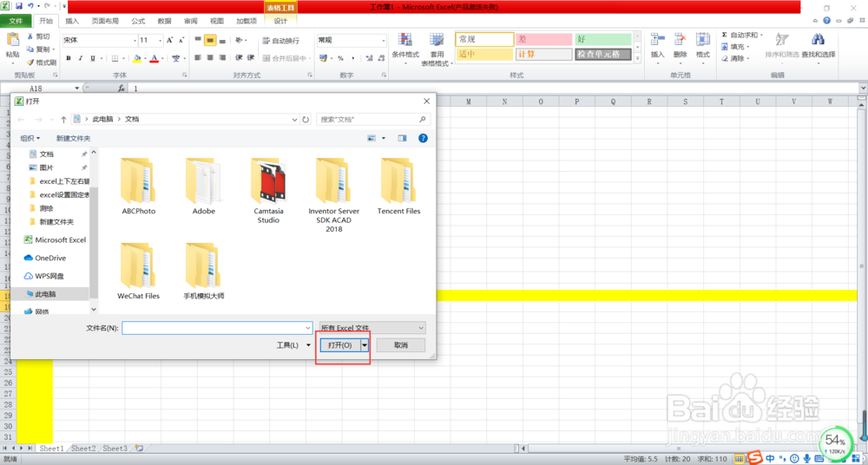
Task: Click the percent style icon
Action: click(x=340, y=58)
